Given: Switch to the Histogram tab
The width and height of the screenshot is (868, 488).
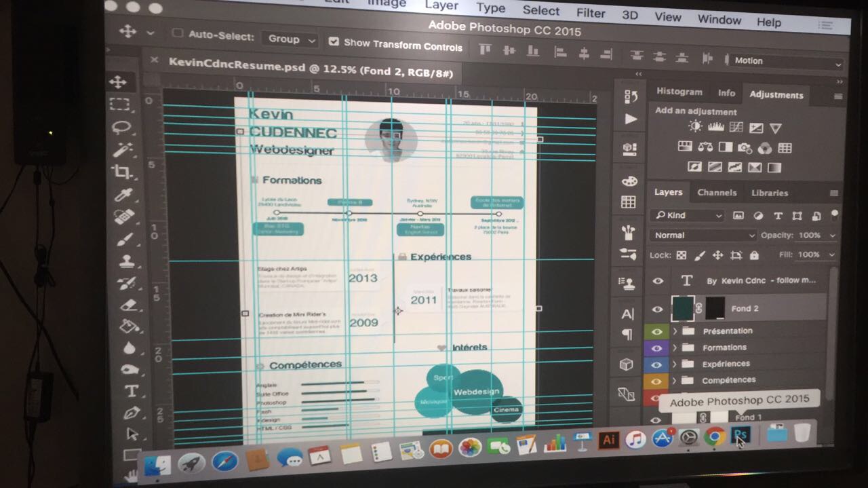Looking at the screenshot, I should pyautogui.click(x=679, y=92).
